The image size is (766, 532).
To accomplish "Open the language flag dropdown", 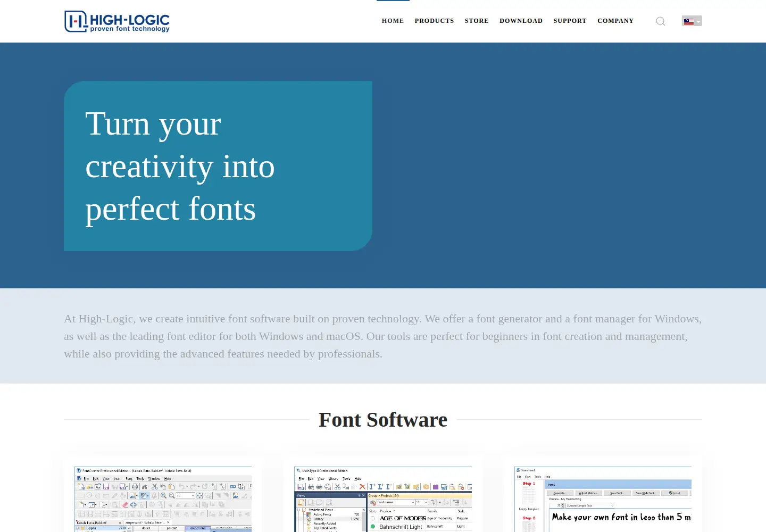I will click(692, 21).
